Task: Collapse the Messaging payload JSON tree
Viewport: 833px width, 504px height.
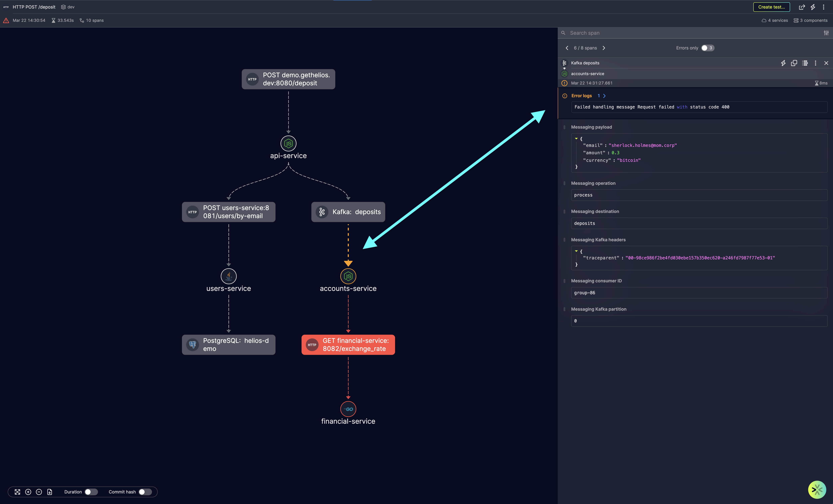Action: (576, 139)
